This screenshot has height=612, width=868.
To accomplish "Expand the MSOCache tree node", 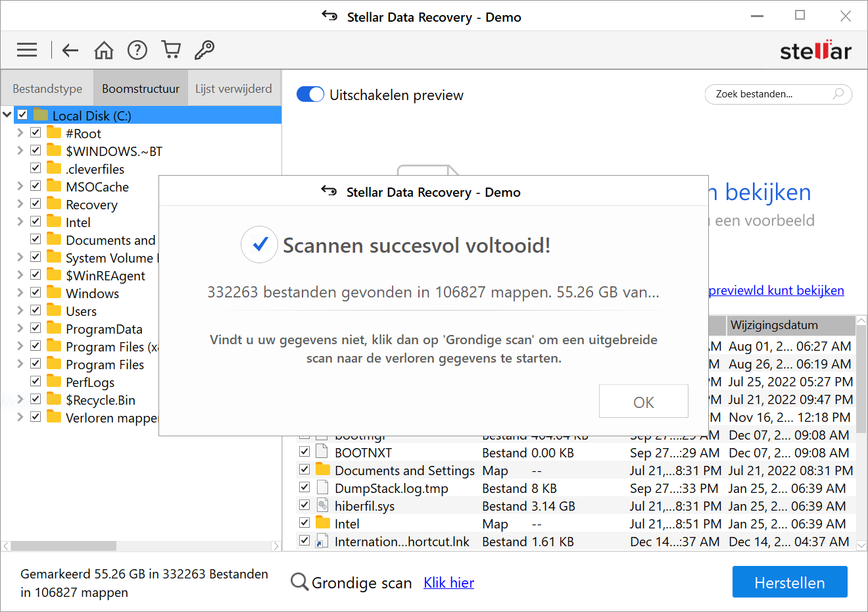I will click(x=20, y=186).
